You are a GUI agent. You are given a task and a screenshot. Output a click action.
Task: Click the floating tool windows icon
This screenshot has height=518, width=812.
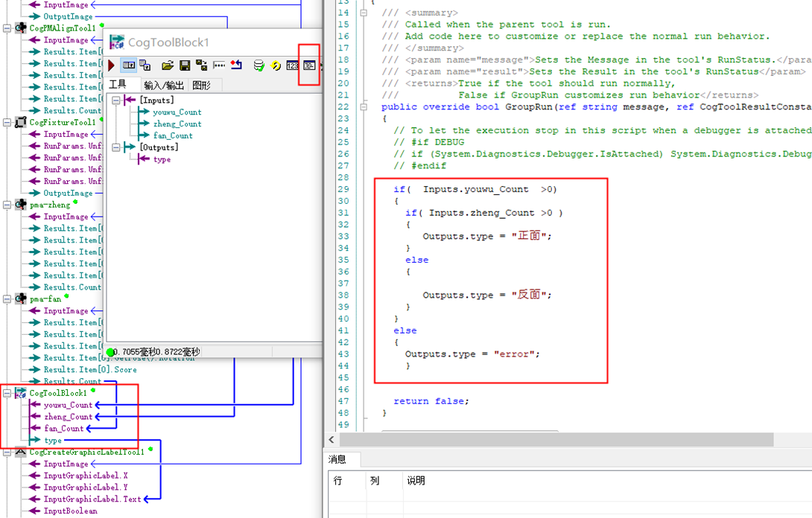click(145, 65)
